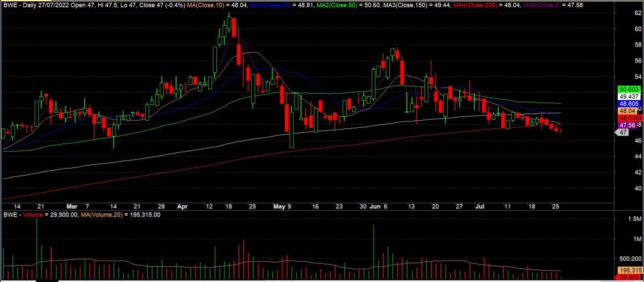Image resolution: width=644 pixels, height=282 pixels.
Task: Click the red 29,900 volume tag
Action: point(628,278)
